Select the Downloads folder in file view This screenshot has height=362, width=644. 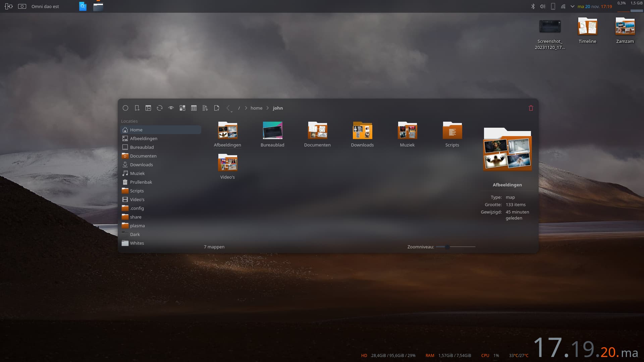pos(362,134)
